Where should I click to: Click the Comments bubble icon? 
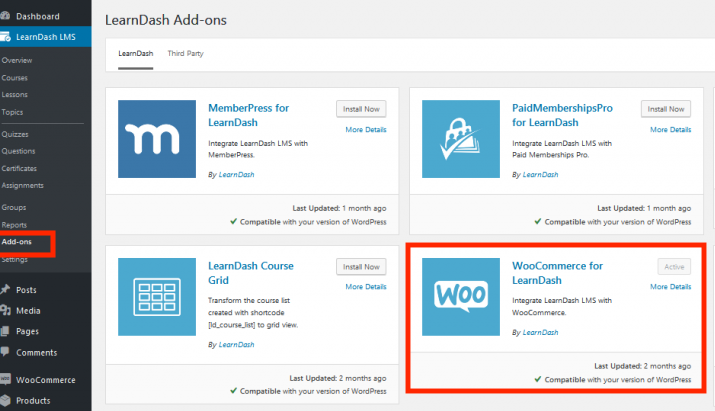(x=5, y=352)
